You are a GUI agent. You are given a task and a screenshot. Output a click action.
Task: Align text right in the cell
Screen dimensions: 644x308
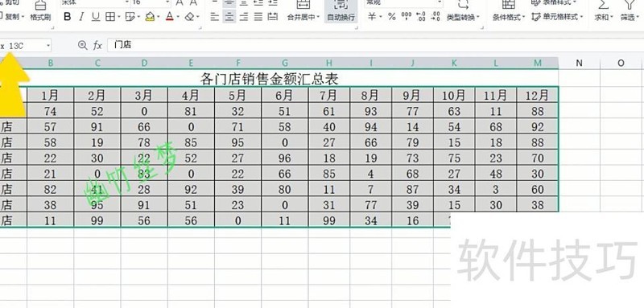click(x=244, y=17)
